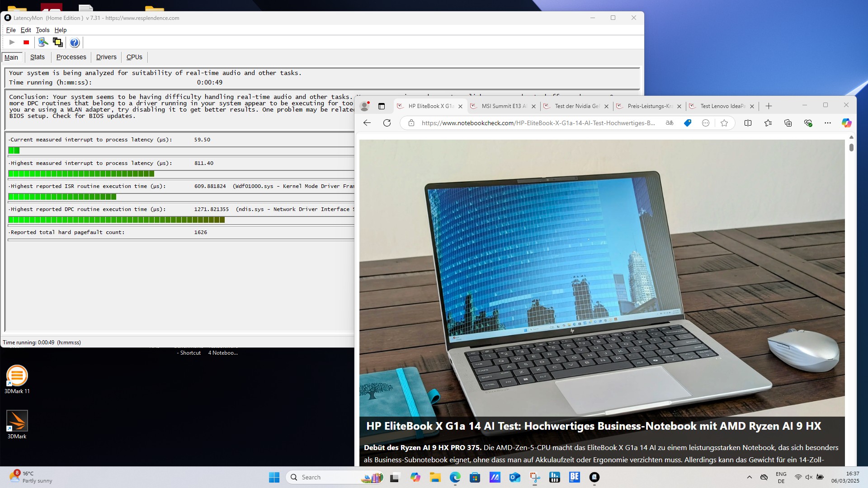Image resolution: width=868 pixels, height=488 pixels.
Task: Switch to the Drivers tab
Action: click(106, 57)
